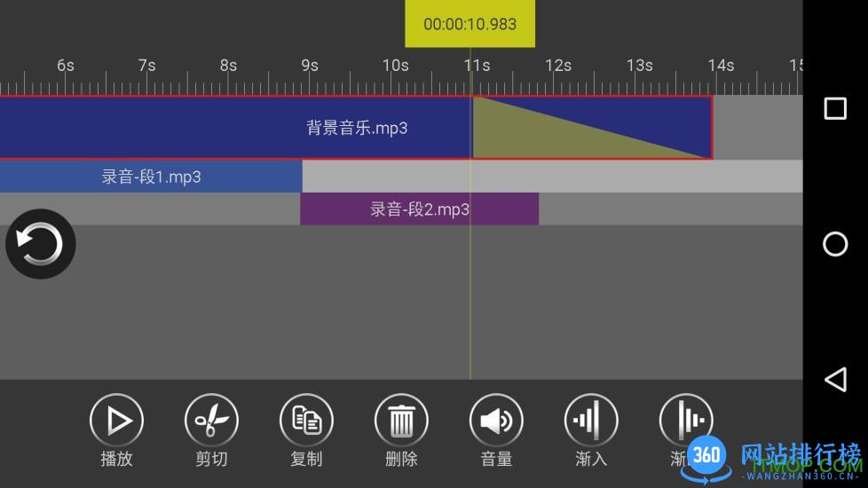Tap the partially covered Fade Out icon
This screenshot has width=868, height=488.
686,421
